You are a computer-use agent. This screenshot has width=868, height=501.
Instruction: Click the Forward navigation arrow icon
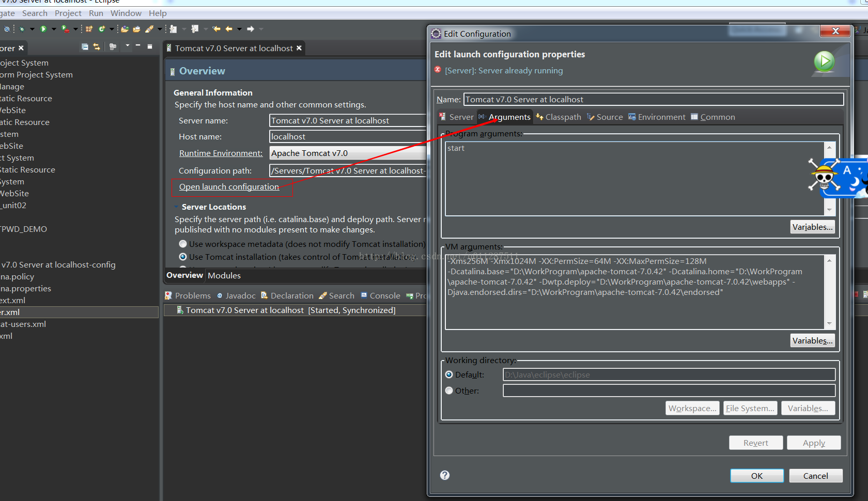pos(251,29)
